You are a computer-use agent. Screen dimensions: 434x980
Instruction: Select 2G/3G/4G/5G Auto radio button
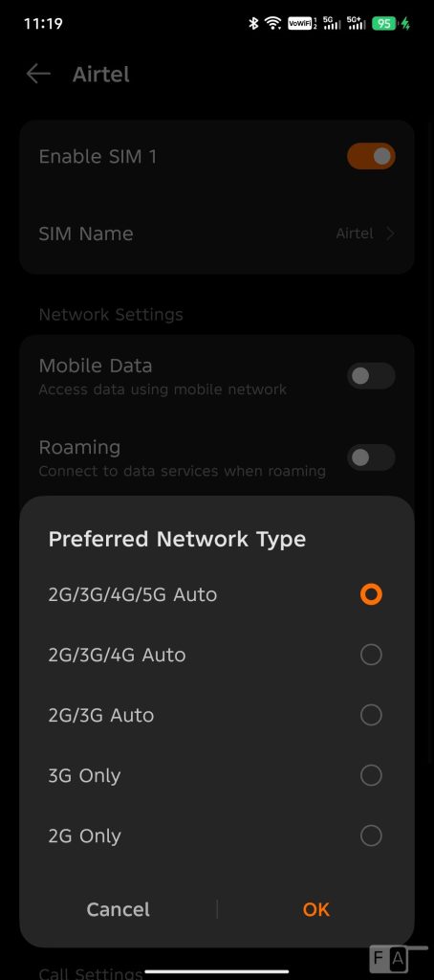coord(371,594)
